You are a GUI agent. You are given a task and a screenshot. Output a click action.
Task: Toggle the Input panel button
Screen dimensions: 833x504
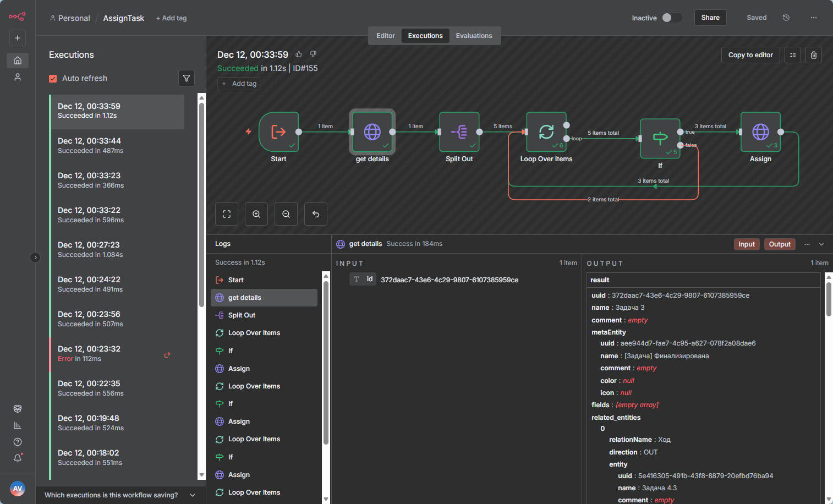pyautogui.click(x=746, y=244)
